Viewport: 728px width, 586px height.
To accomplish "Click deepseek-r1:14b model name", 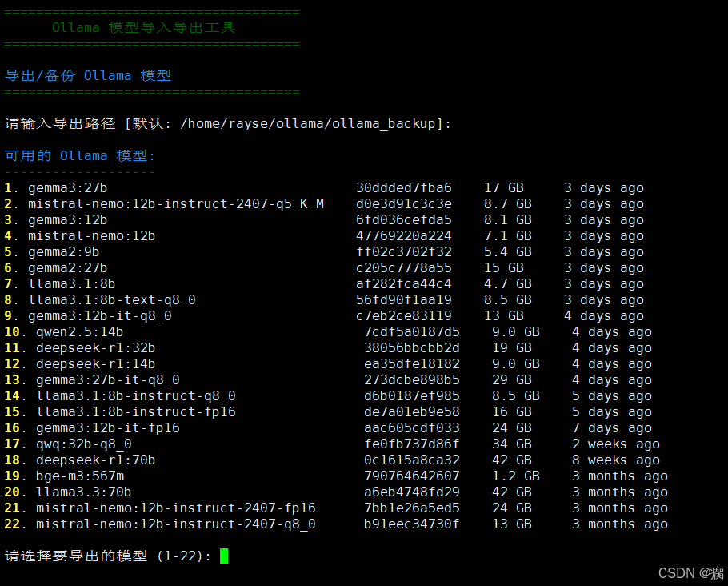I will click(96, 364).
